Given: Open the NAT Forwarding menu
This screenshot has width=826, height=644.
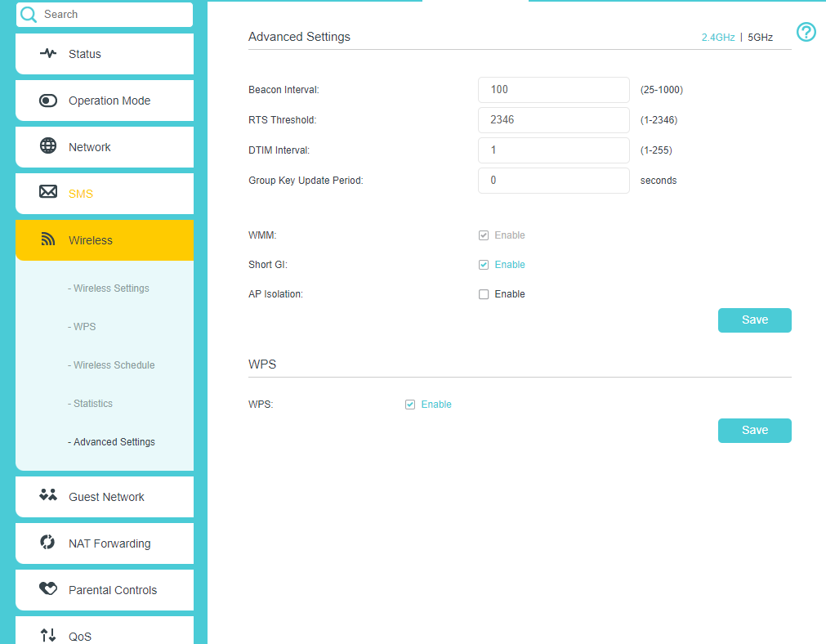Looking at the screenshot, I should [105, 543].
